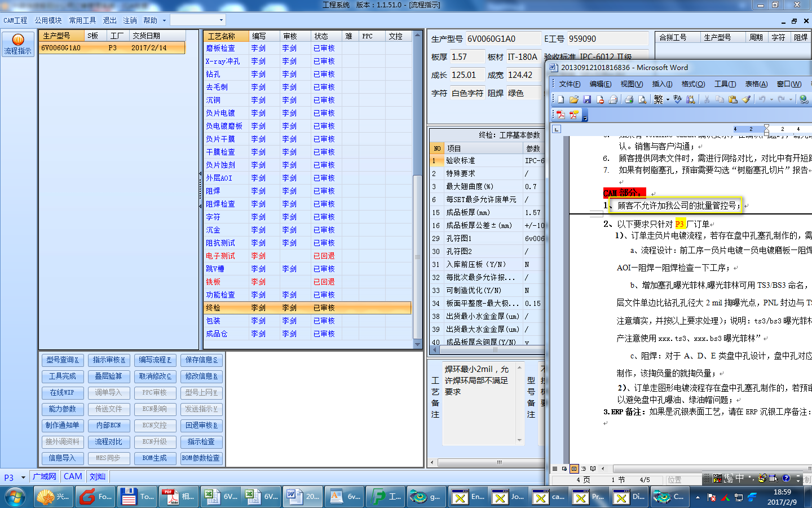Click the 叠层验算 button
Screen dimensions: 812x508
coord(109,376)
